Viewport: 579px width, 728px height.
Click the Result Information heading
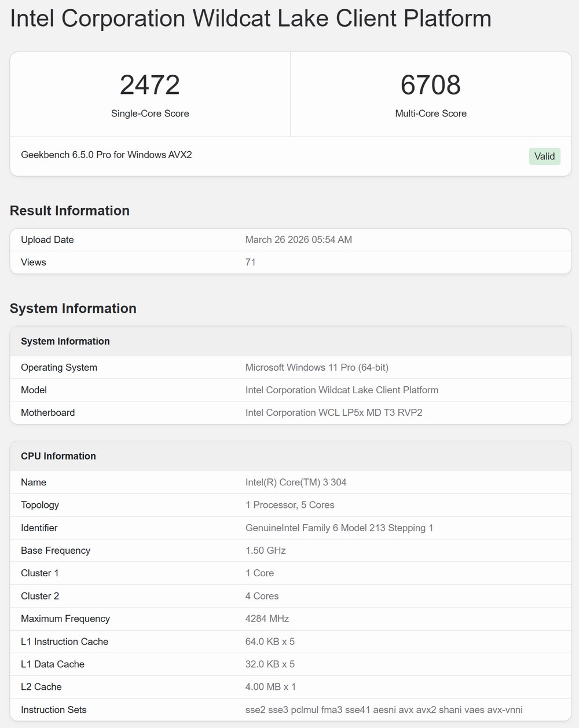tap(69, 211)
